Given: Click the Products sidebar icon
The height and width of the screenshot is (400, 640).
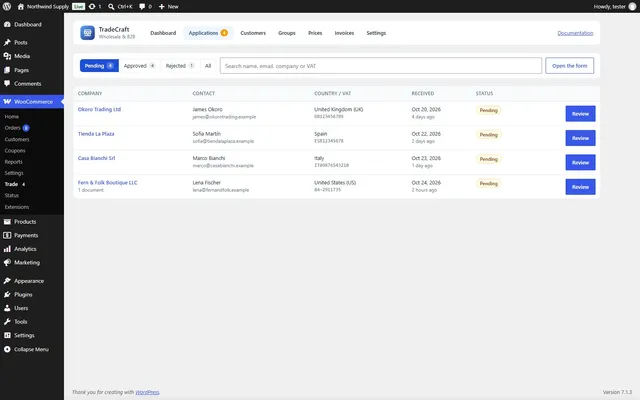Looking at the screenshot, I should point(7,222).
